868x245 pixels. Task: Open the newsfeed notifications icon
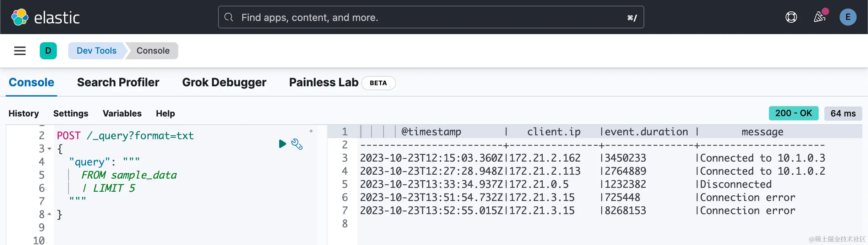click(x=819, y=17)
